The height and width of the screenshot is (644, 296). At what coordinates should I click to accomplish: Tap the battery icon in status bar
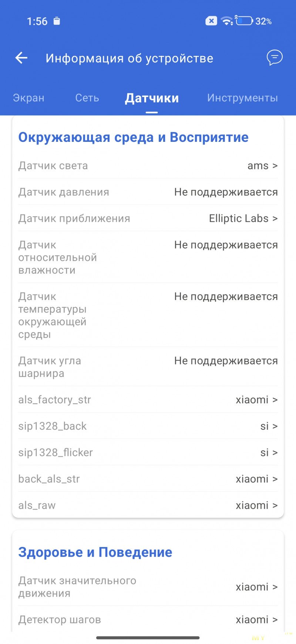coord(244,21)
